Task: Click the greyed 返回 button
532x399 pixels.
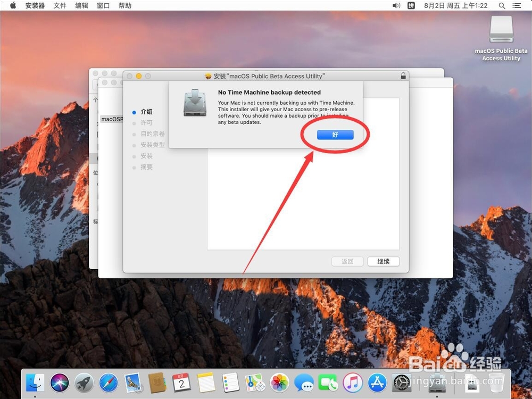Action: coord(347,261)
